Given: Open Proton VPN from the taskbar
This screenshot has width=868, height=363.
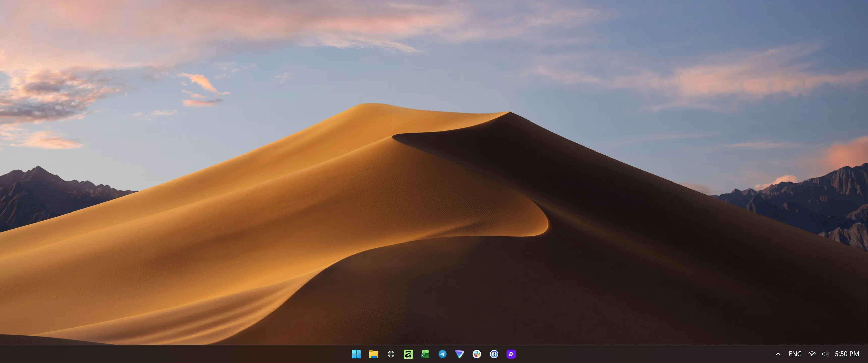Looking at the screenshot, I should (459, 354).
